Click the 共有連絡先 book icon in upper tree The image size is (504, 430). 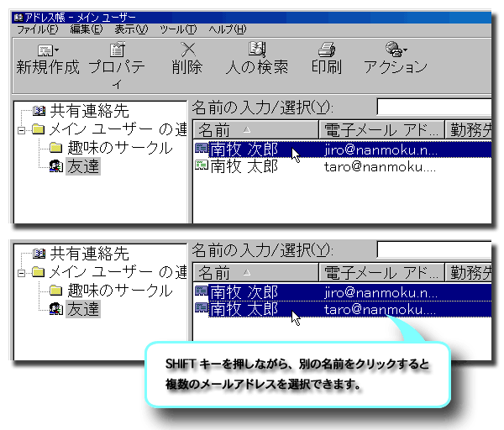tap(39, 111)
